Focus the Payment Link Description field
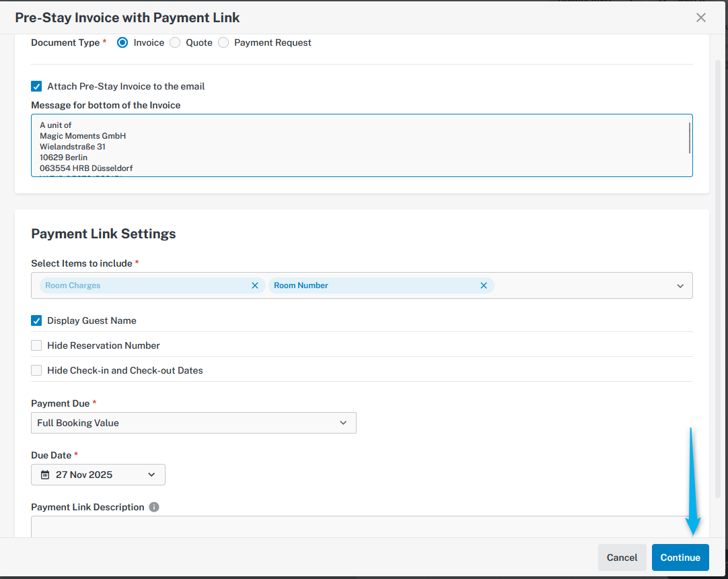This screenshot has height=579, width=728. click(x=357, y=526)
